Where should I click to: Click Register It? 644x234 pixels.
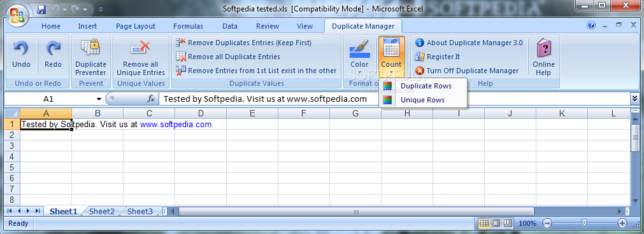[x=438, y=57]
